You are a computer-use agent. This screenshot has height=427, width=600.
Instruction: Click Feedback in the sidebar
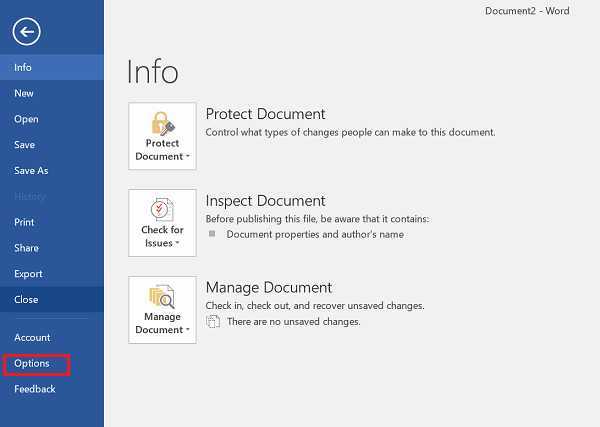(x=52, y=389)
